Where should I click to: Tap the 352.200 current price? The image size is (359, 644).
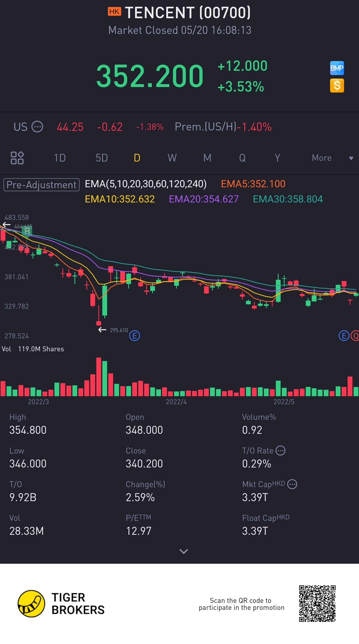pos(150,76)
